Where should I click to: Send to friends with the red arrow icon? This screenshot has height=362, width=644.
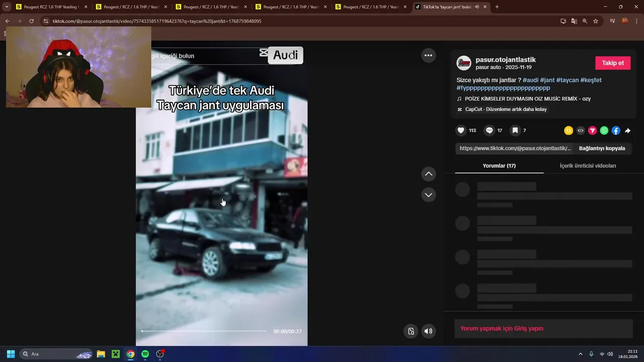point(592,131)
